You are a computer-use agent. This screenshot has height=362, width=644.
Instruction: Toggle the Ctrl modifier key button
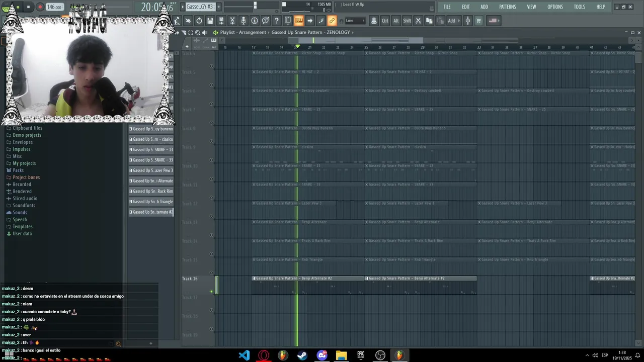(x=385, y=21)
